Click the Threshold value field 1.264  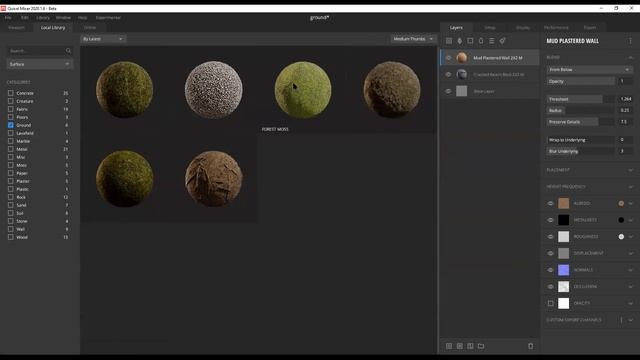(625, 99)
